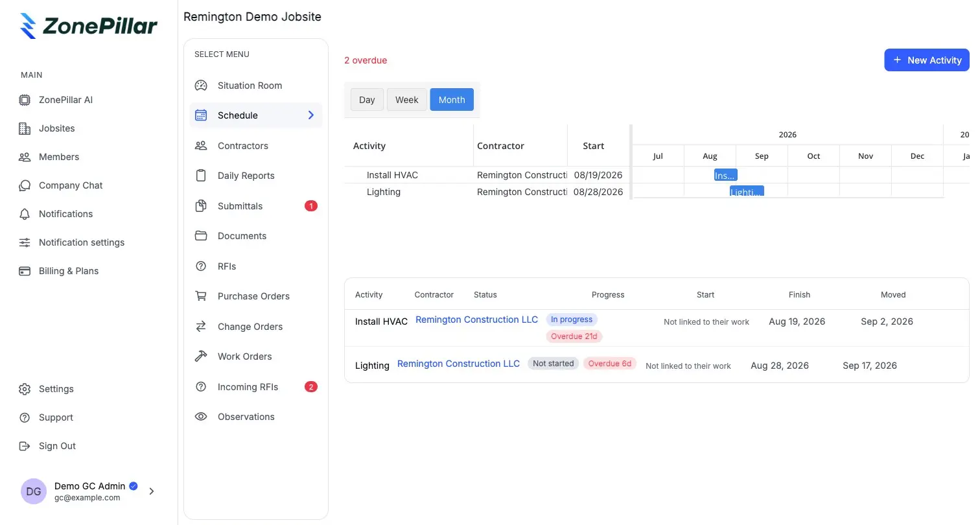Click the Sign Out arrow icon
The image size is (980, 525).
click(x=25, y=446)
